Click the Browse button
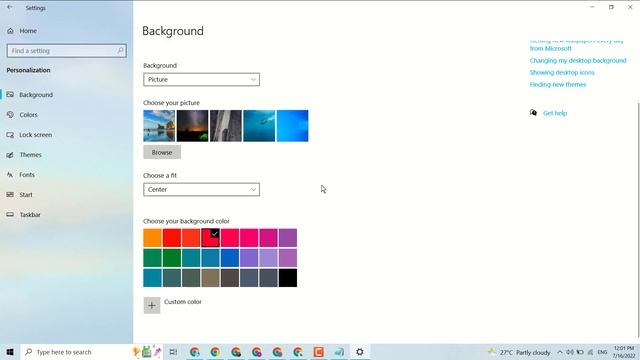The image size is (640, 360). tap(162, 152)
